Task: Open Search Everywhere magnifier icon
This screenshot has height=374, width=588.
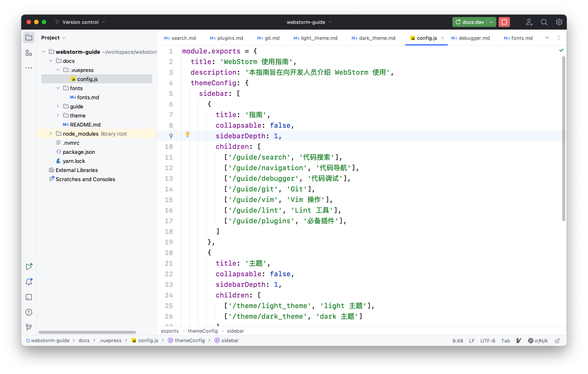Action: tap(544, 22)
